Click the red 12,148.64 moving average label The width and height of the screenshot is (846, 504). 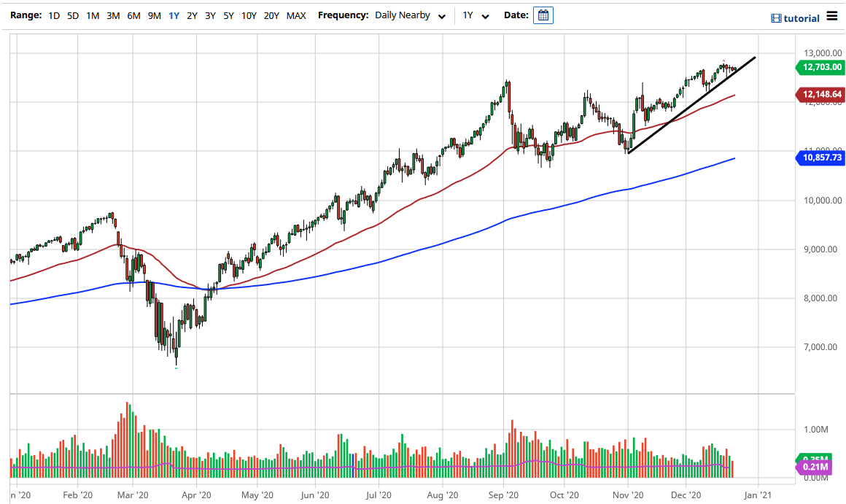(x=820, y=94)
